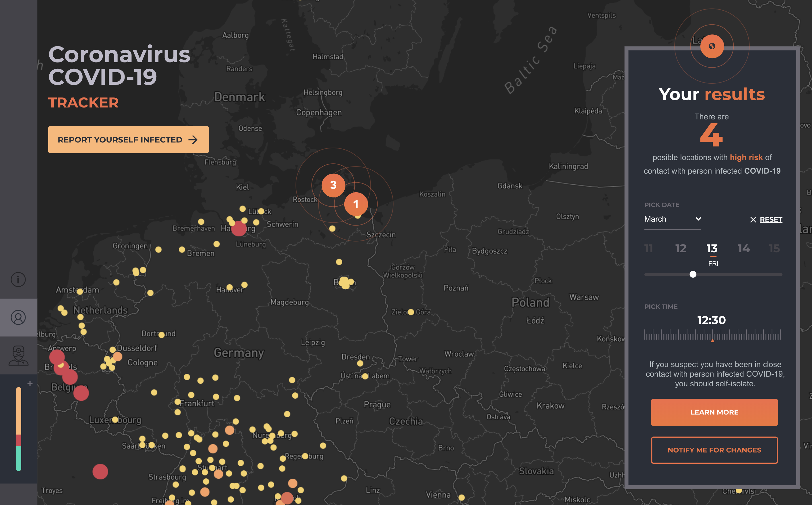This screenshot has height=505, width=812.
Task: Open the doctor icon in sidebar
Action: pyautogui.click(x=18, y=355)
